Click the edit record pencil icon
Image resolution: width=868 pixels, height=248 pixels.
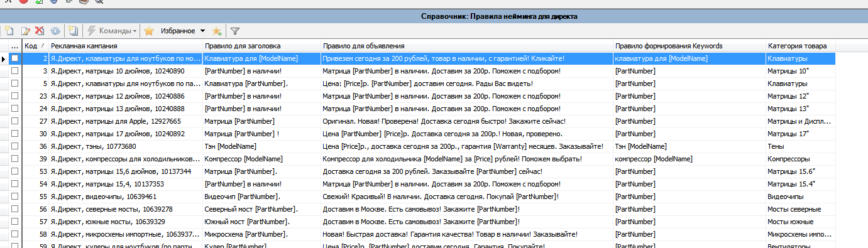(26, 31)
